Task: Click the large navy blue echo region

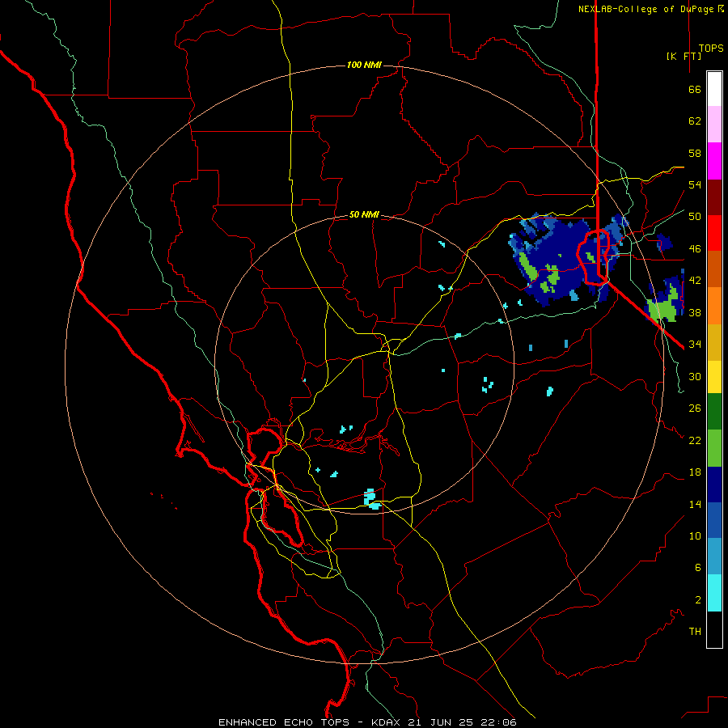Action: click(x=564, y=258)
